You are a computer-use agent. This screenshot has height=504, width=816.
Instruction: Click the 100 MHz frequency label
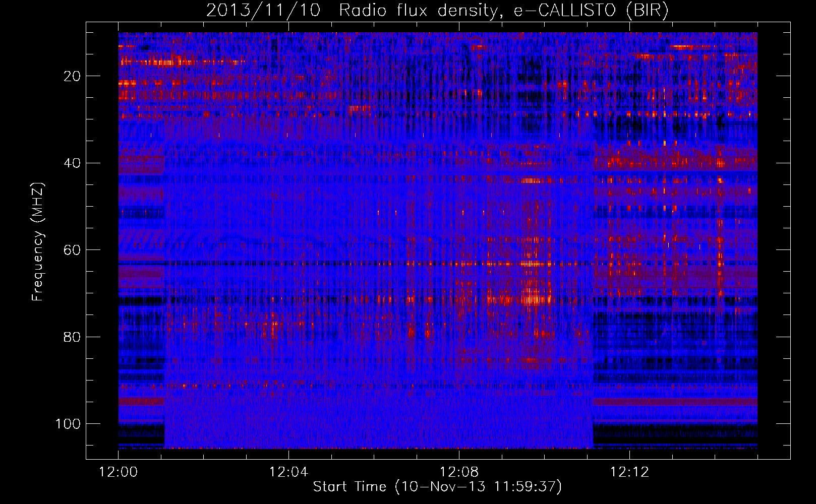tap(68, 424)
